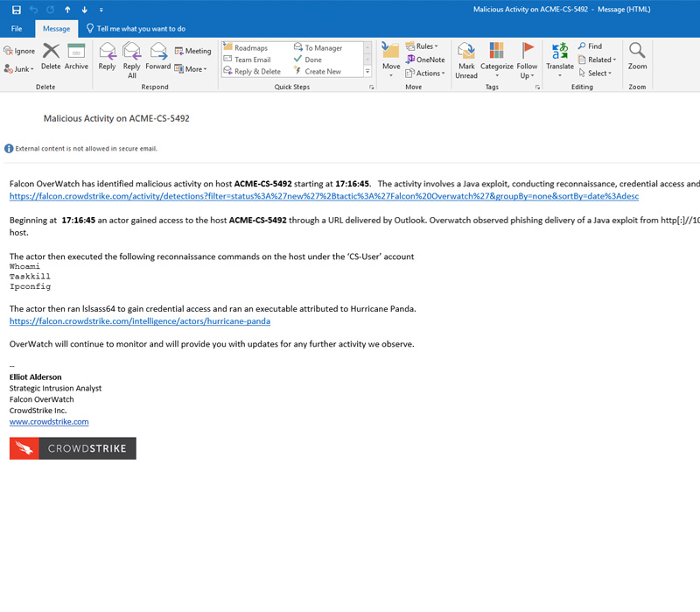Mark the message as Unread
The width and height of the screenshot is (700, 612).
coord(467,58)
